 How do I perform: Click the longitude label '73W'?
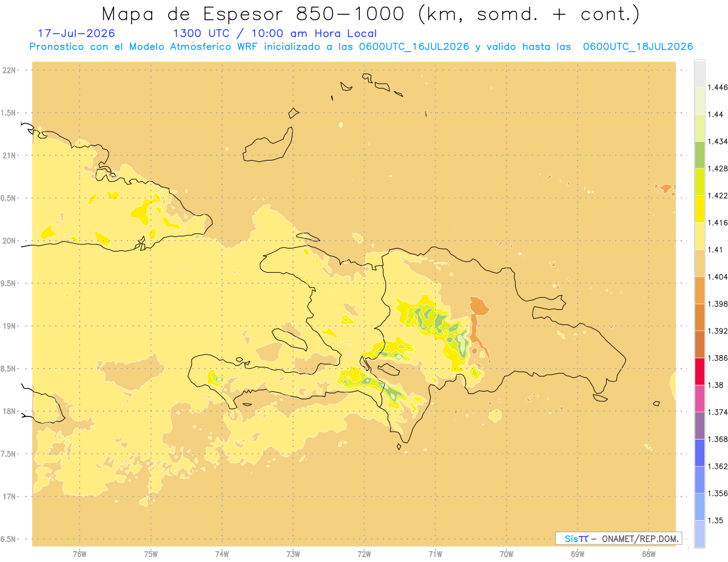[x=293, y=554]
